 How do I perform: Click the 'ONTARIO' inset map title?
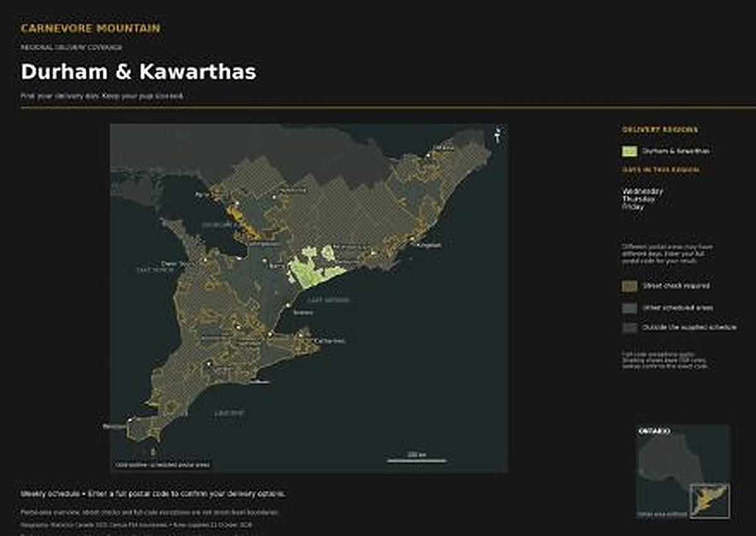click(654, 431)
